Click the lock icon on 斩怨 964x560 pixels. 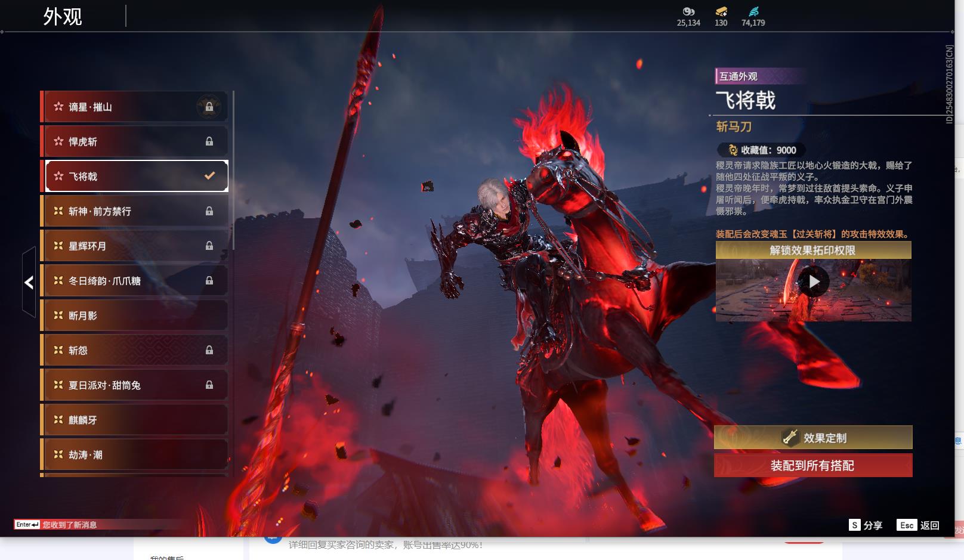tap(209, 350)
